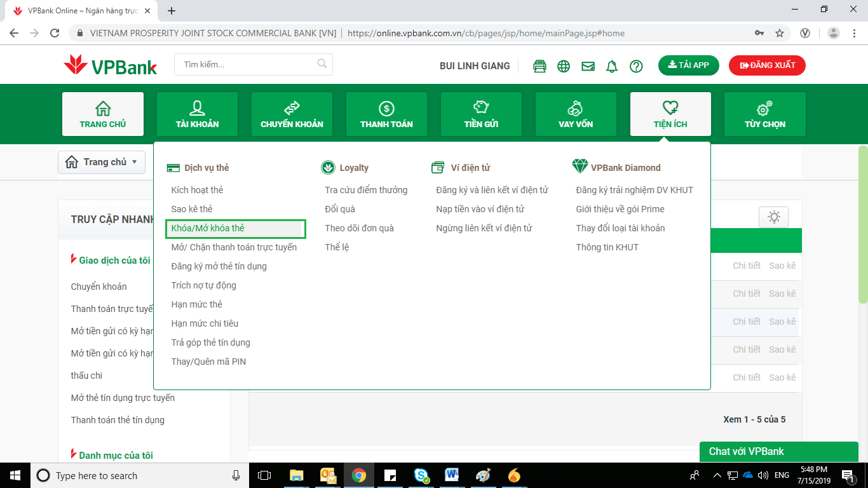Screen dimensions: 868x488
Task: Click the printer icon in the header
Action: point(539,66)
